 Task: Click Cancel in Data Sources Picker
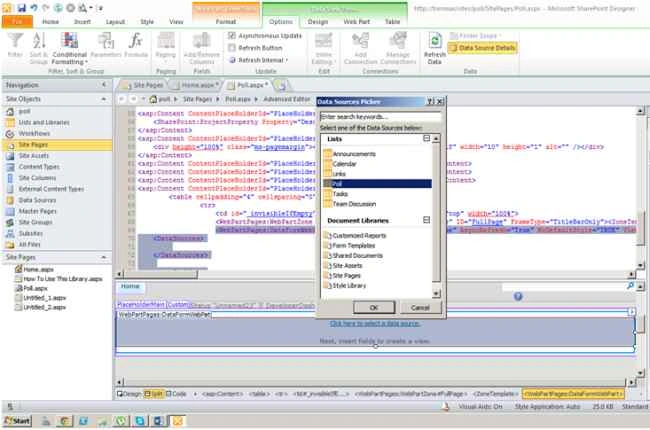(420, 308)
